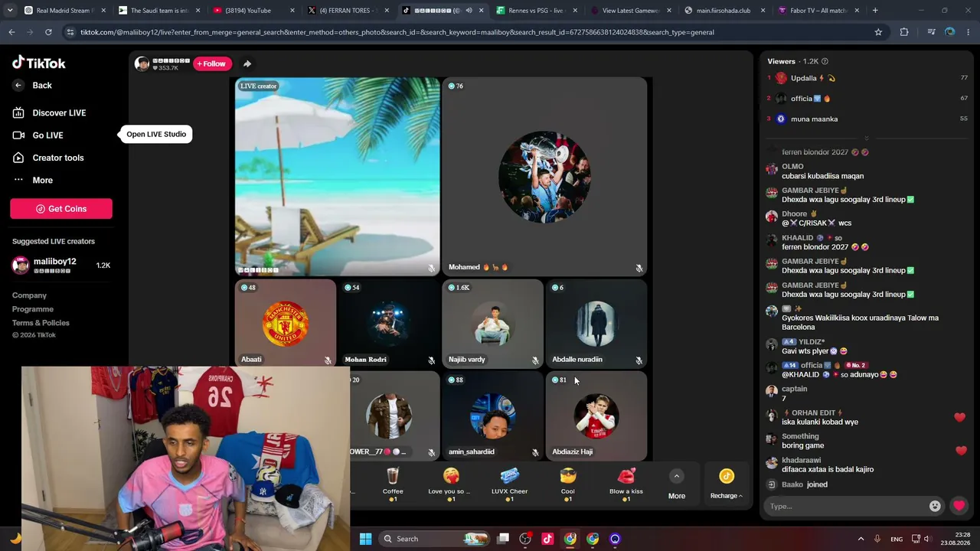Viewport: 980px width, 551px height.
Task: Send the Coffee gift
Action: (393, 484)
